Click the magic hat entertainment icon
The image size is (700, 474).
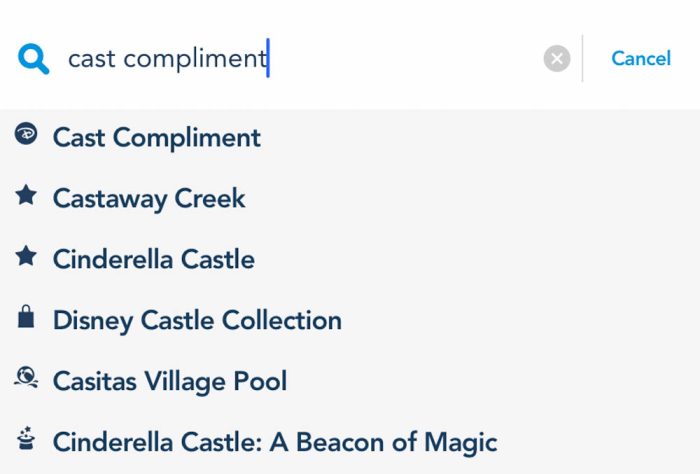(x=26, y=438)
